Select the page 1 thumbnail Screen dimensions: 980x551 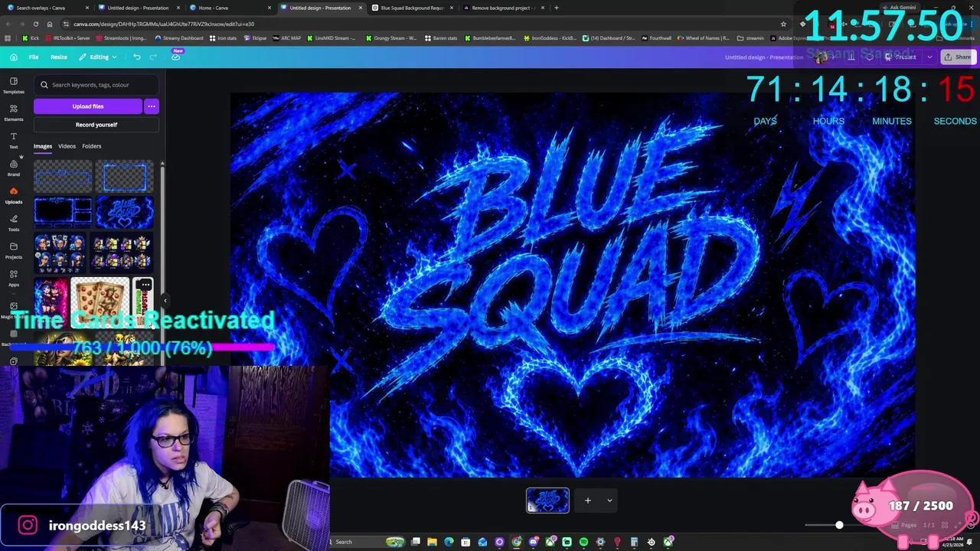(547, 500)
